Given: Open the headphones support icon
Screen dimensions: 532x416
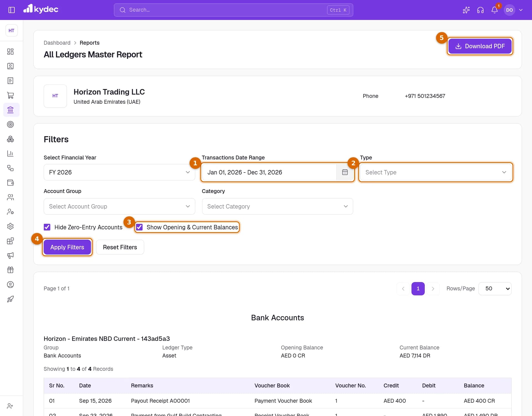Looking at the screenshot, I should 480,10.
